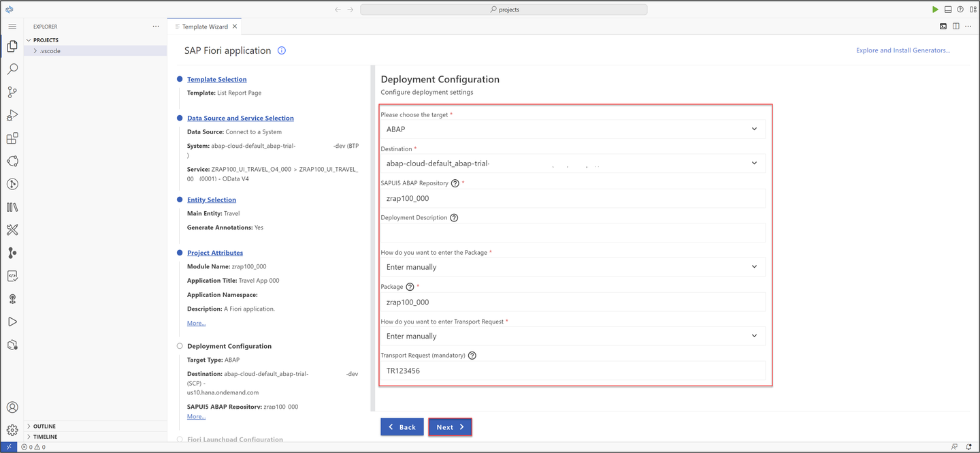Click help icon next to SAPUI5 ABAP Repository

[x=455, y=183]
